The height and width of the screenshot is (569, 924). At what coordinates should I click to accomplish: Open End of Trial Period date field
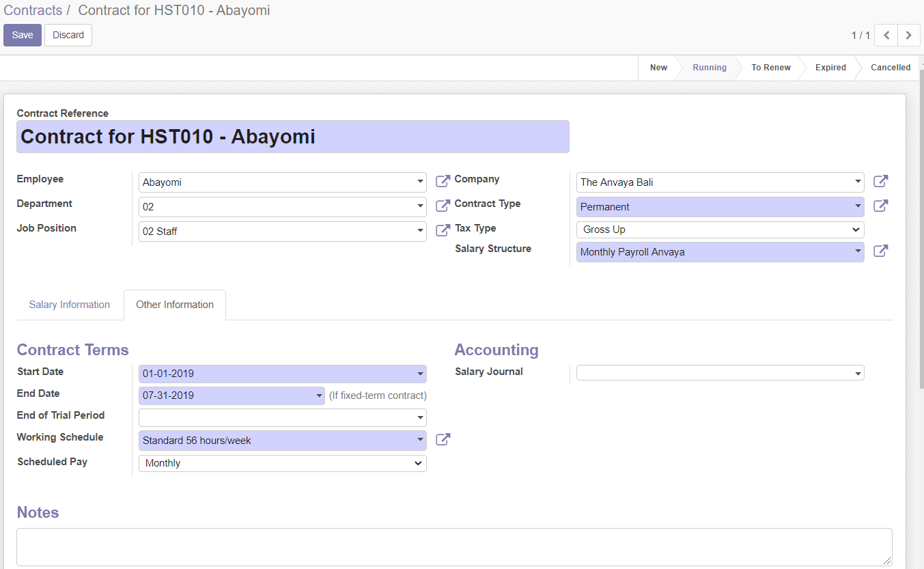283,417
